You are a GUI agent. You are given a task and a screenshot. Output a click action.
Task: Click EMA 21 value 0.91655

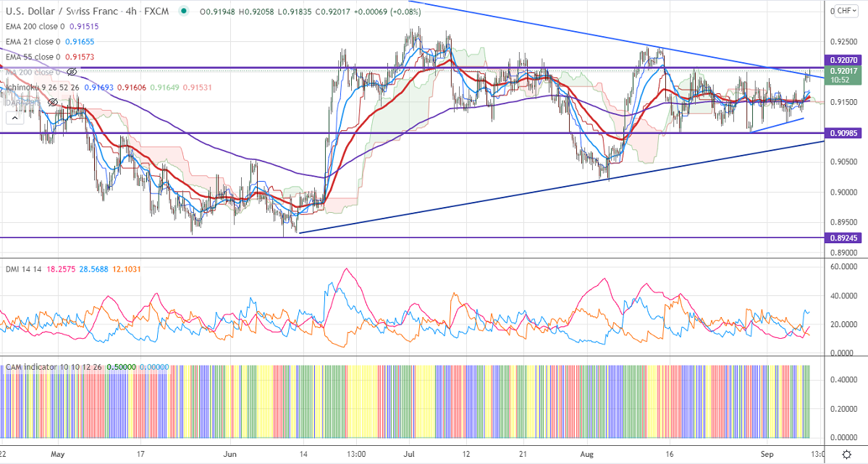pos(79,41)
